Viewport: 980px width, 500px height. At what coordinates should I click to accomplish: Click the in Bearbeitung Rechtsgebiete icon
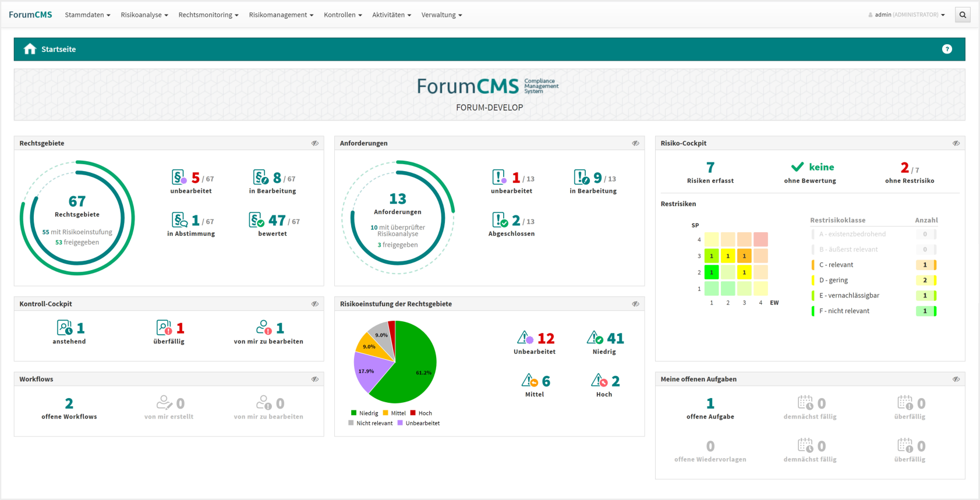(260, 177)
